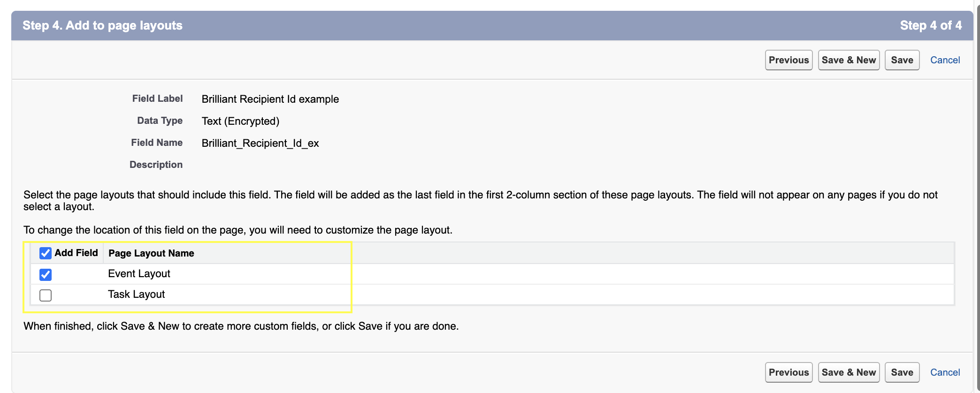Click the Step 4 of 4 indicator
This screenshot has width=980, height=393.
(931, 25)
